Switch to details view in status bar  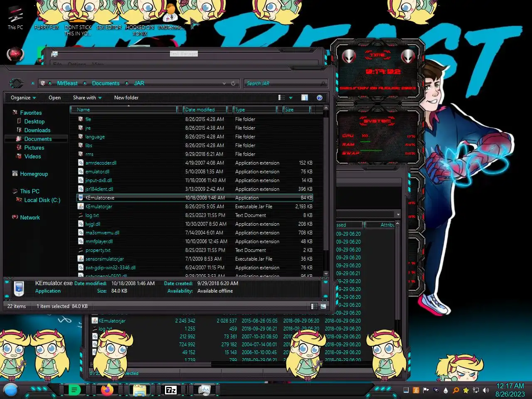tap(314, 306)
